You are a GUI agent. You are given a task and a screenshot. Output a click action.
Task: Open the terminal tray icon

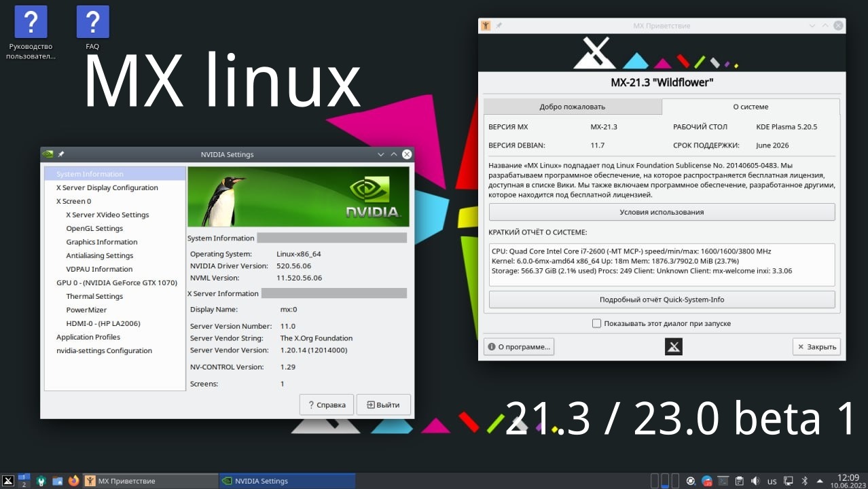[723, 481]
